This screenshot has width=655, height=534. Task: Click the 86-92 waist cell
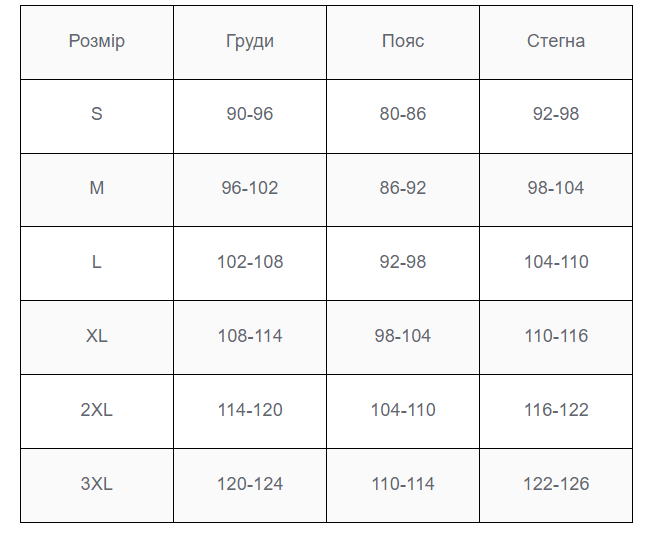tap(403, 190)
